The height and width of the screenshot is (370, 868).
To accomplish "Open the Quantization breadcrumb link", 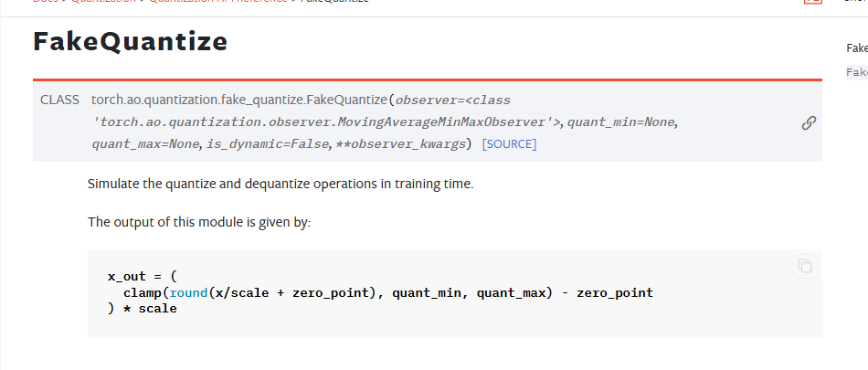I will [108, 2].
